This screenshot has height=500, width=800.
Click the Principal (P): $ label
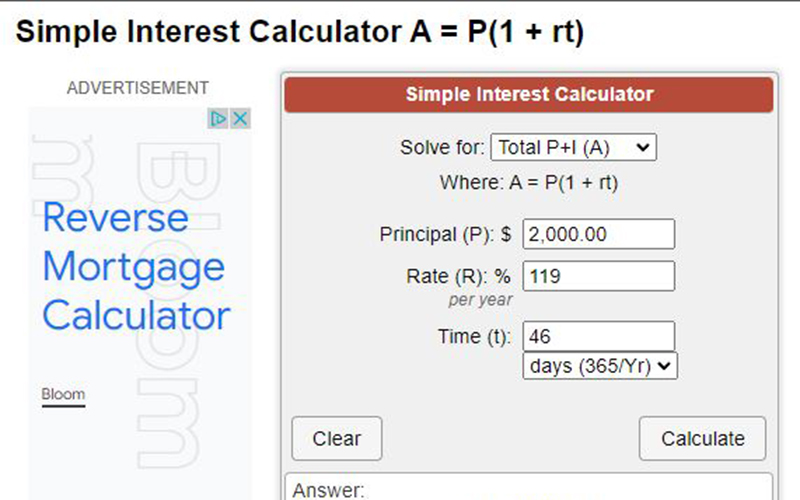point(445,235)
